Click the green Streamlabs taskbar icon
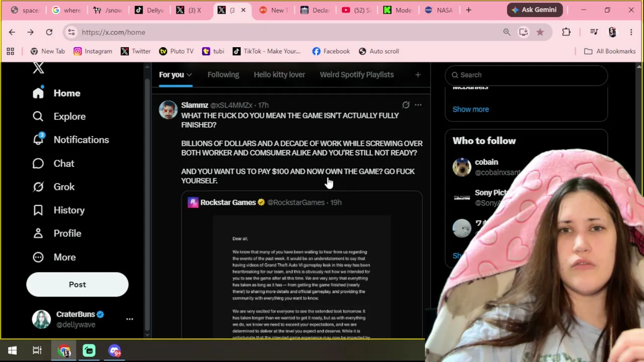The width and height of the screenshot is (644, 362). [x=89, y=351]
